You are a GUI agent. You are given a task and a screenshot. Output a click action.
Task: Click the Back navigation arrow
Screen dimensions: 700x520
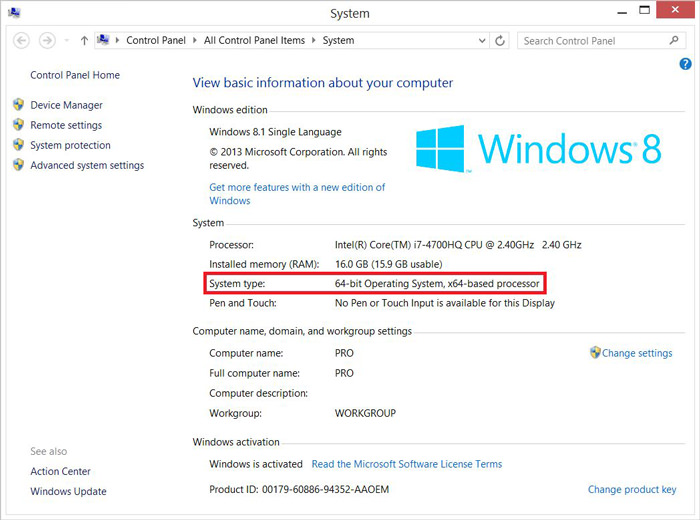pyautogui.click(x=20, y=41)
